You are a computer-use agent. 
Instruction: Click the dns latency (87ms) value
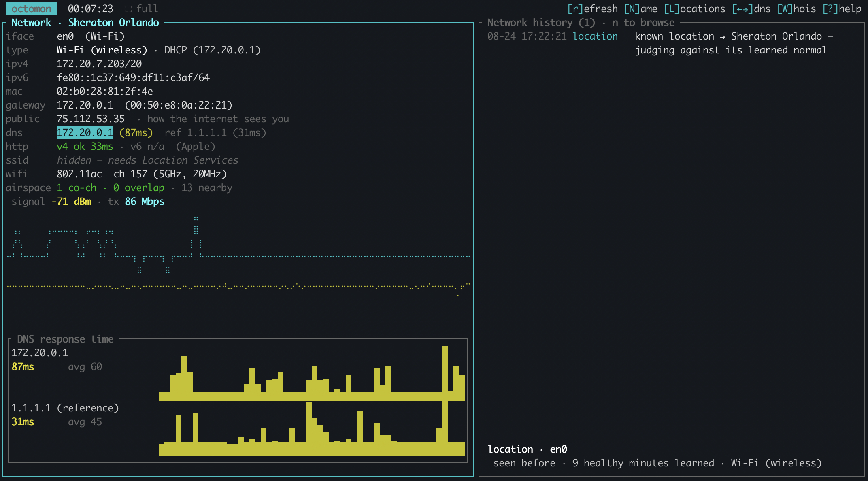136,132
